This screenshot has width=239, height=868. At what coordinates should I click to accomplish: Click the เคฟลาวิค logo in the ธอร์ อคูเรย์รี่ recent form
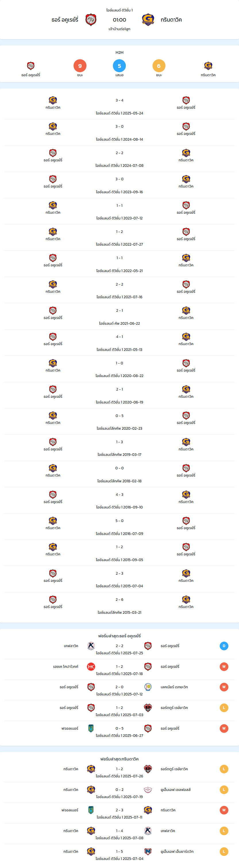tap(91, 646)
